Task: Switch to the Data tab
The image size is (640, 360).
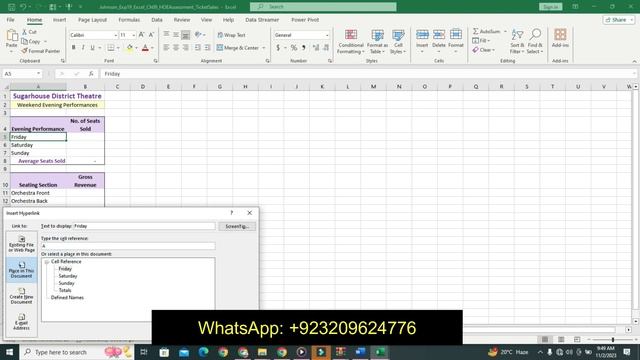Action: [x=157, y=20]
